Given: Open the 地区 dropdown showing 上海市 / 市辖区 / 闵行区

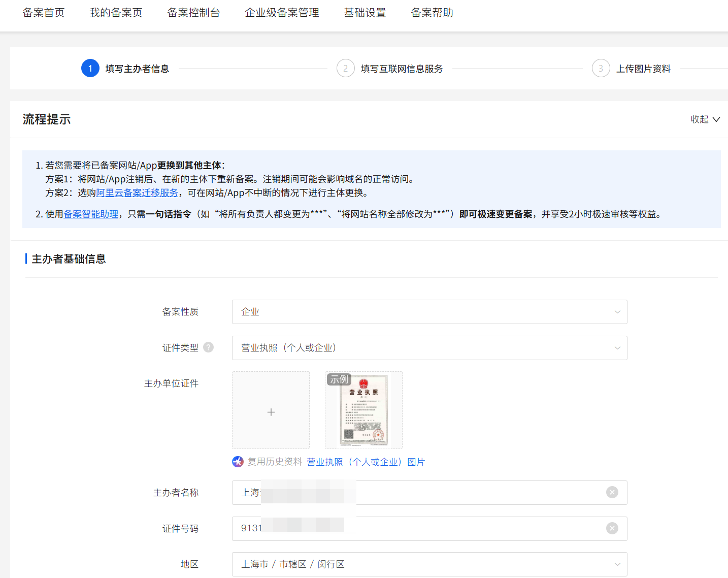Looking at the screenshot, I should [x=429, y=564].
